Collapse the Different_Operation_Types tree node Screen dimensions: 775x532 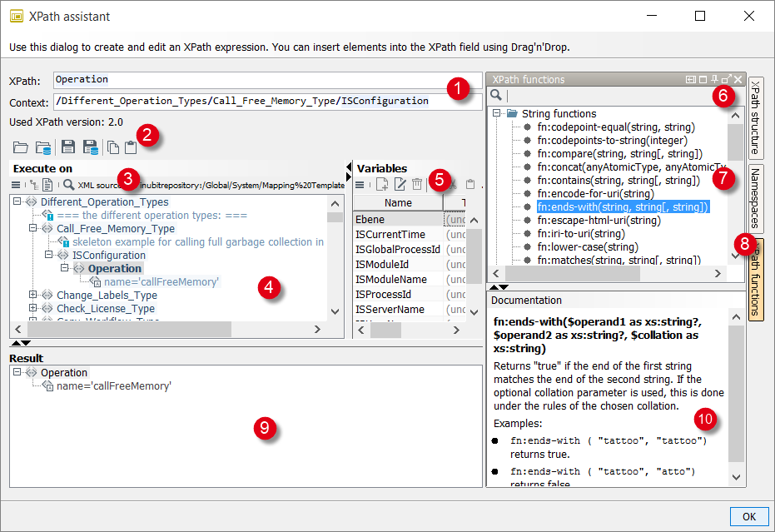[x=17, y=202]
